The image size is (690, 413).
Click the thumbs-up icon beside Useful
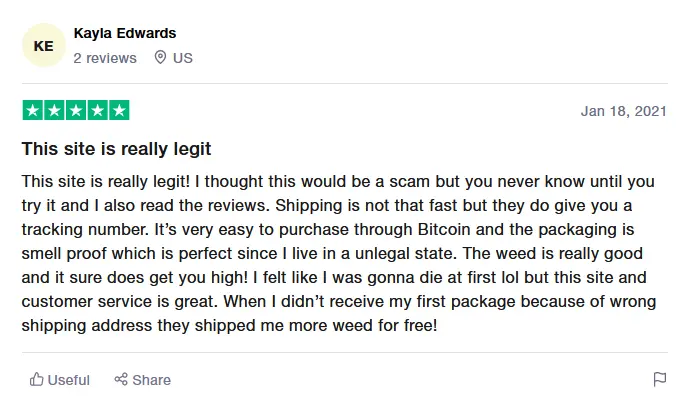click(x=37, y=379)
